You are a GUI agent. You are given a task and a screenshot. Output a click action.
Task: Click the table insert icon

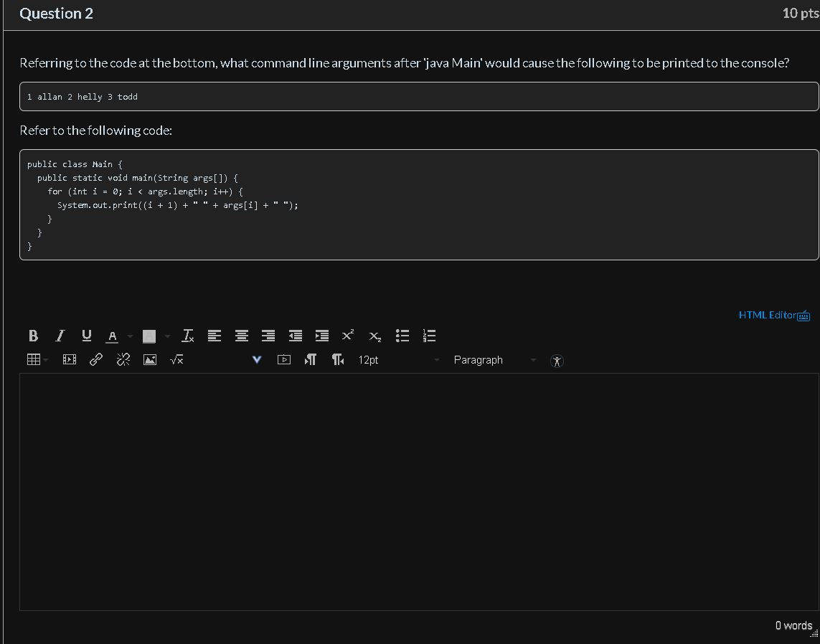click(x=34, y=359)
